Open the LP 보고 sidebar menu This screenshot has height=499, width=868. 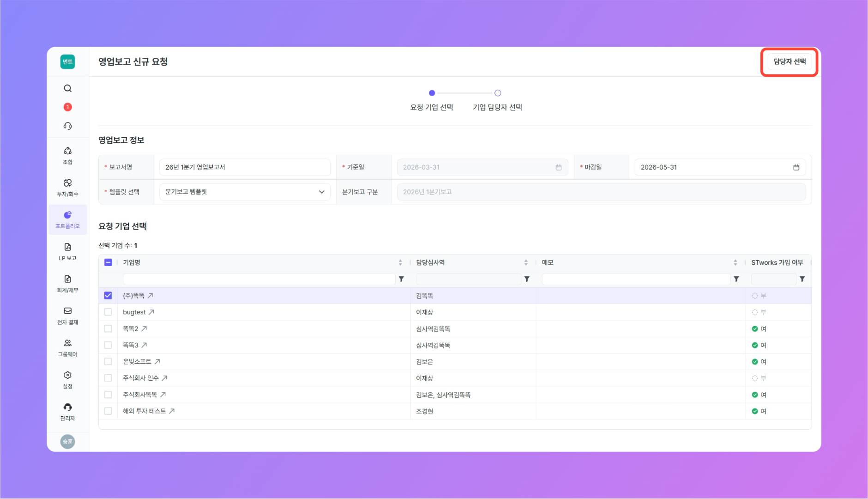point(67,252)
